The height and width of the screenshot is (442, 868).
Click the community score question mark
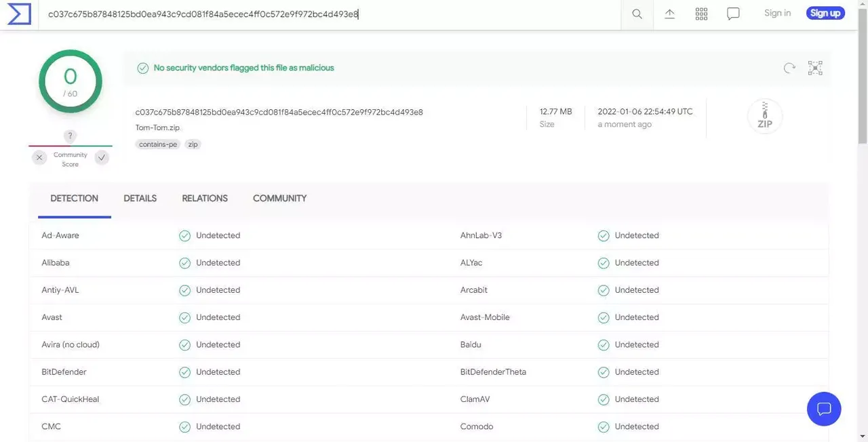71,136
